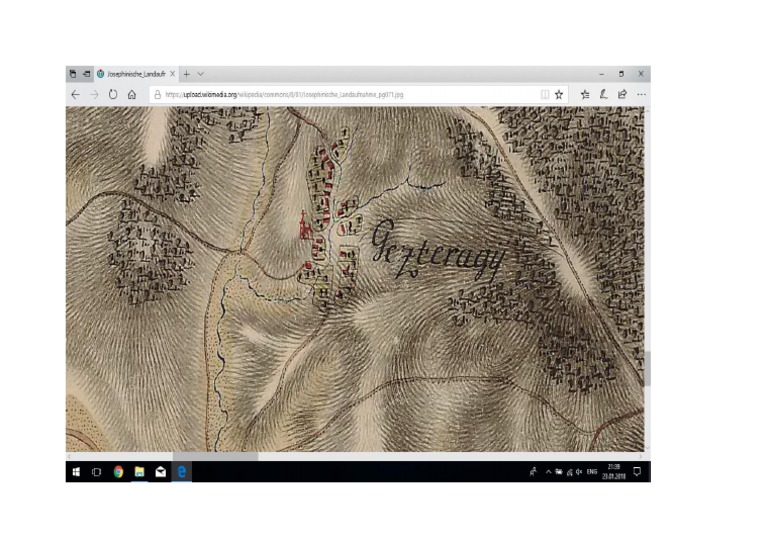Launch Google Chrome from taskbar
Viewport: 768px width, 543px height.
[118, 472]
